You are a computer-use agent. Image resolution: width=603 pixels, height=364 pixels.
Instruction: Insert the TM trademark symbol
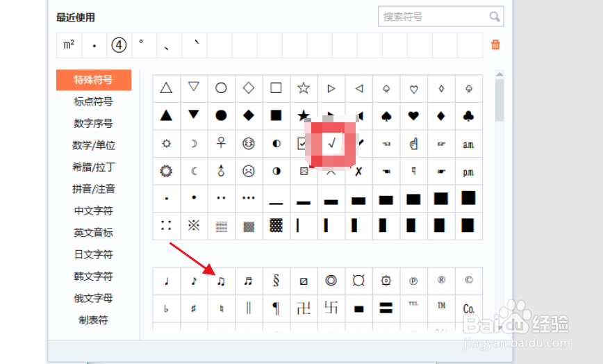tap(442, 308)
